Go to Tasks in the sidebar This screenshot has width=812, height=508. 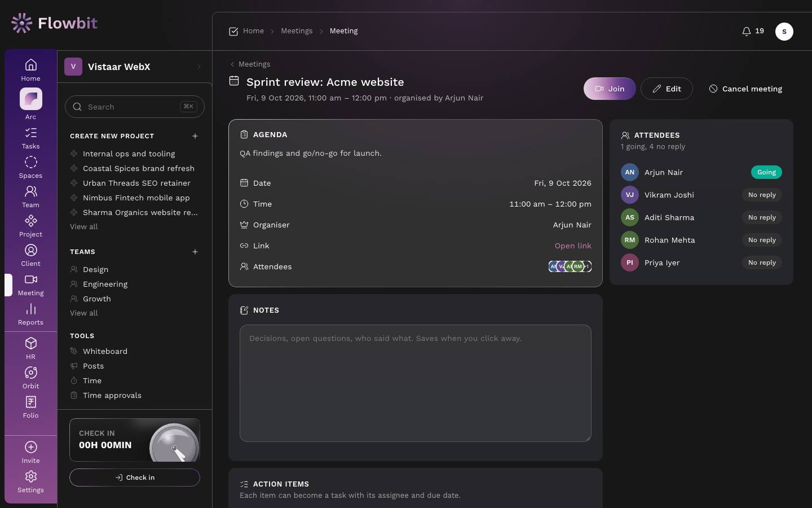[31, 138]
